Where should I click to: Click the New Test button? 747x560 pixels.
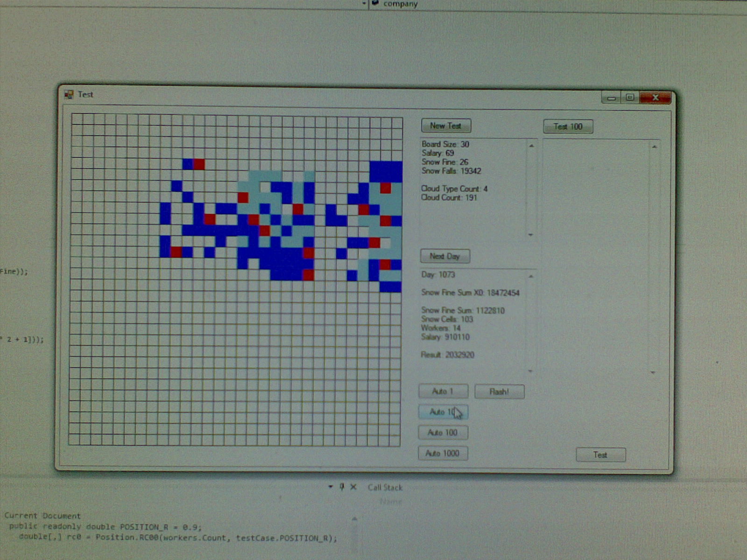click(x=446, y=126)
